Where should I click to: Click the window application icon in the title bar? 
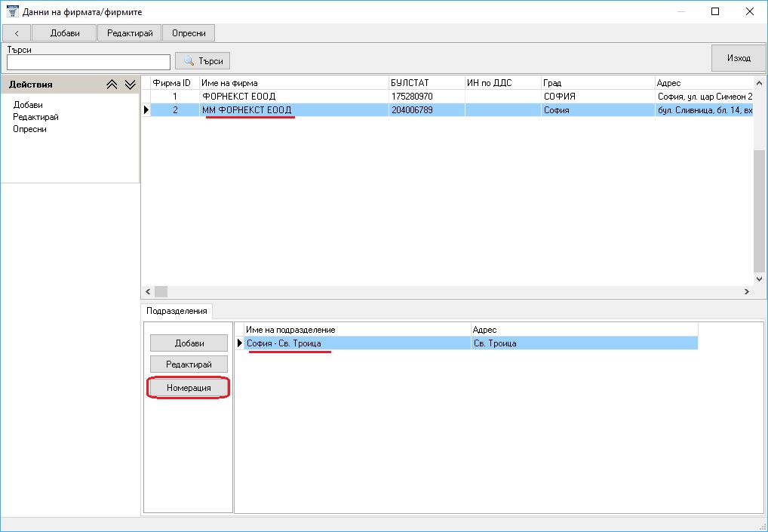pos(12,11)
